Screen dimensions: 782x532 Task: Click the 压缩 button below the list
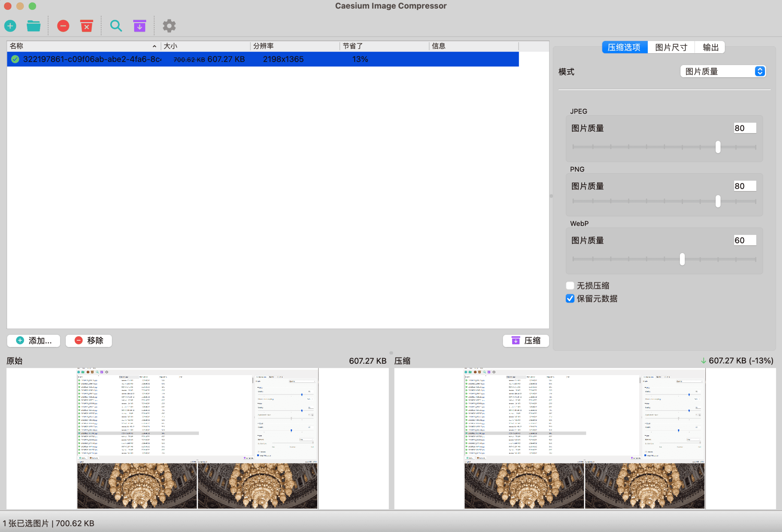(x=526, y=341)
